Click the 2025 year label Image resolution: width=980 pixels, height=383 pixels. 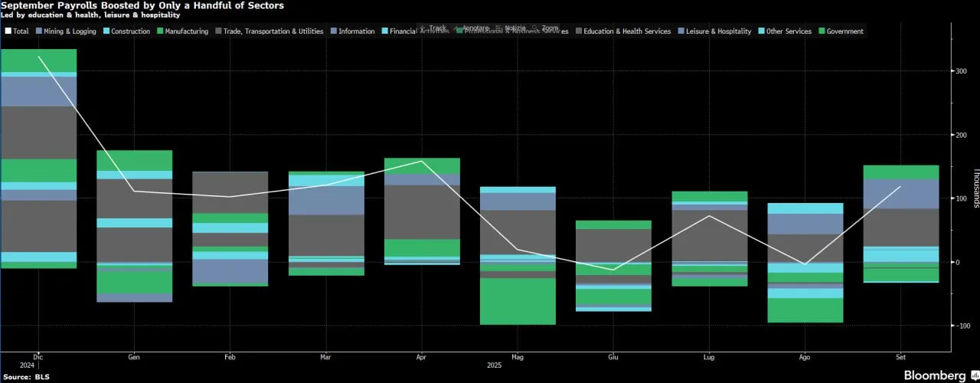pyautogui.click(x=495, y=365)
